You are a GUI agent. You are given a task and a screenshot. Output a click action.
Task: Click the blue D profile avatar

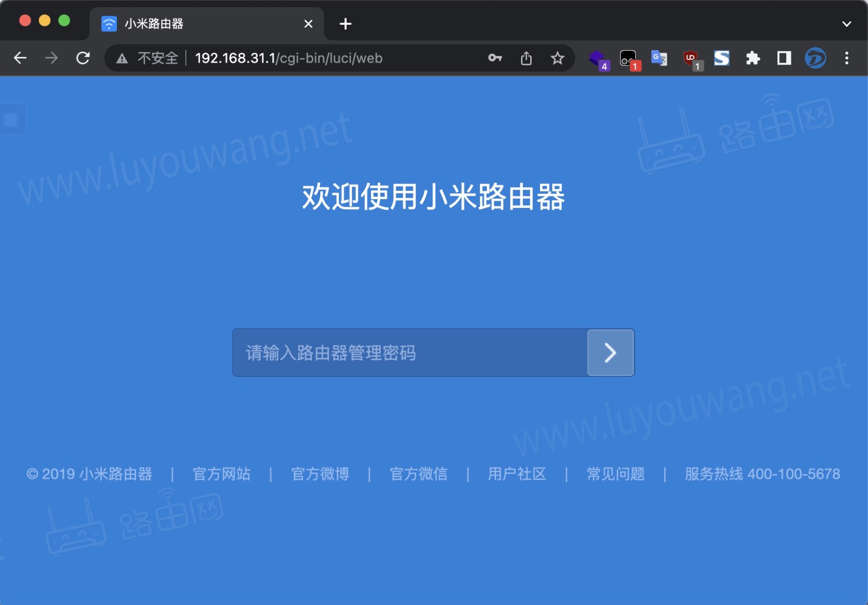[815, 58]
